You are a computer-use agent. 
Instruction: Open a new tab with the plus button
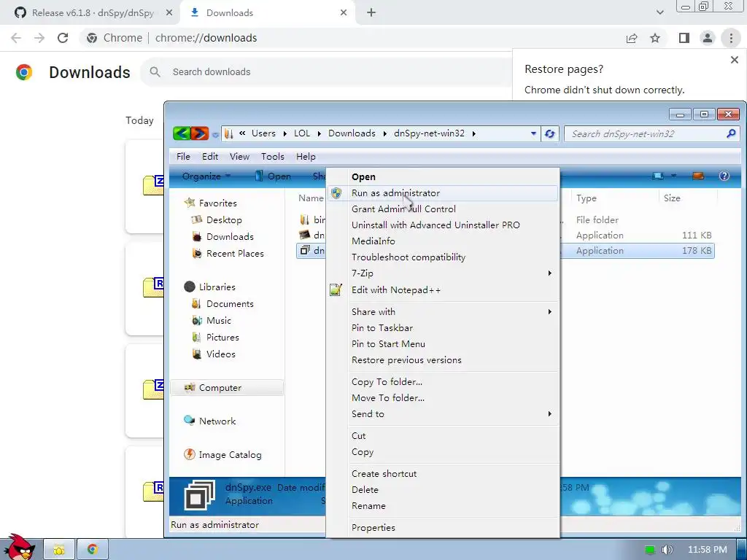(371, 13)
